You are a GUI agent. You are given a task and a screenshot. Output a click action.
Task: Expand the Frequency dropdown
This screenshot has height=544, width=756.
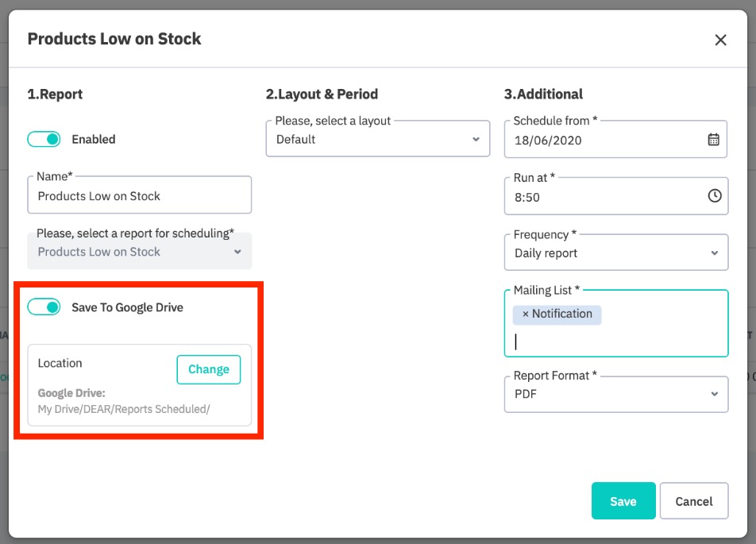pos(615,253)
